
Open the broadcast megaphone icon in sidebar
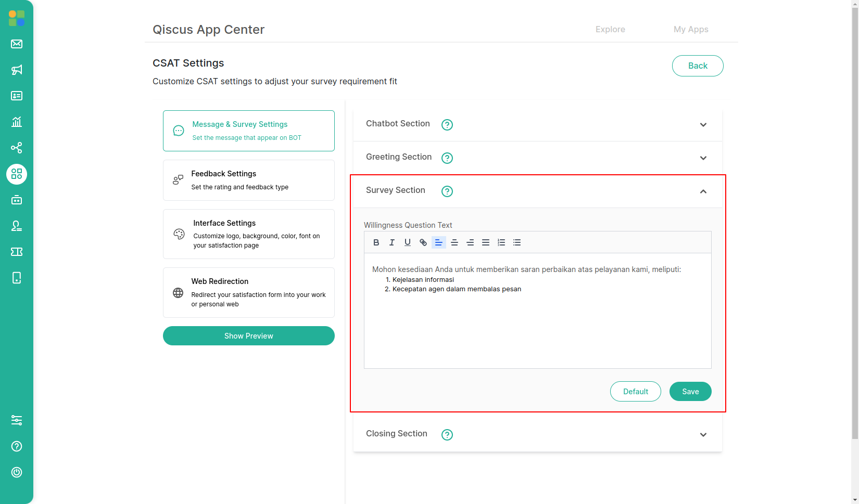pyautogui.click(x=17, y=70)
